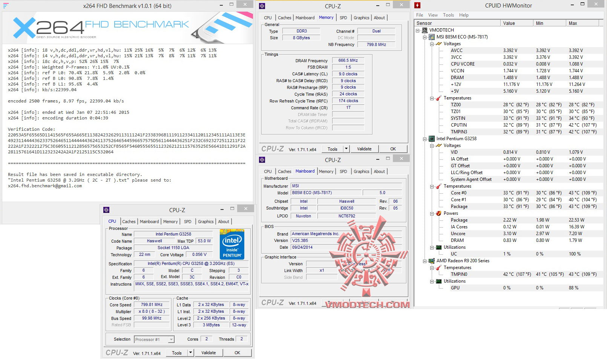Click the Min column header in HWMonitor

point(550,23)
